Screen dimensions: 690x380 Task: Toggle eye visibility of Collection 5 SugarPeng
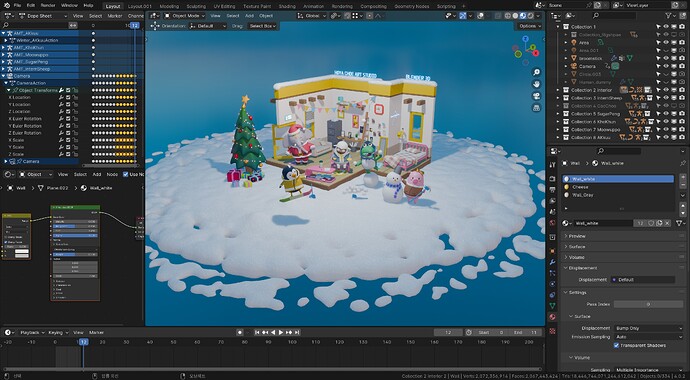(x=666, y=114)
